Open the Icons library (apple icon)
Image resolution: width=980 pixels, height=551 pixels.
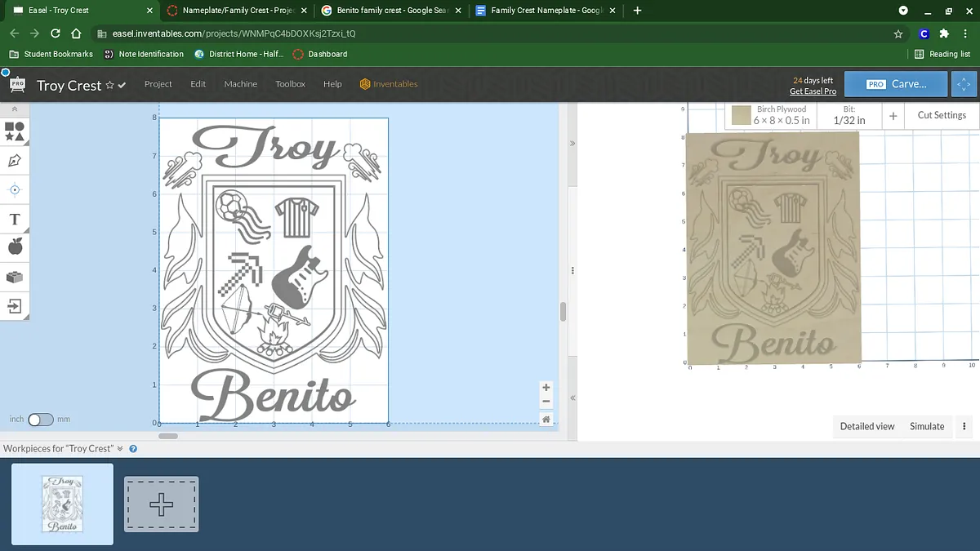tap(15, 247)
